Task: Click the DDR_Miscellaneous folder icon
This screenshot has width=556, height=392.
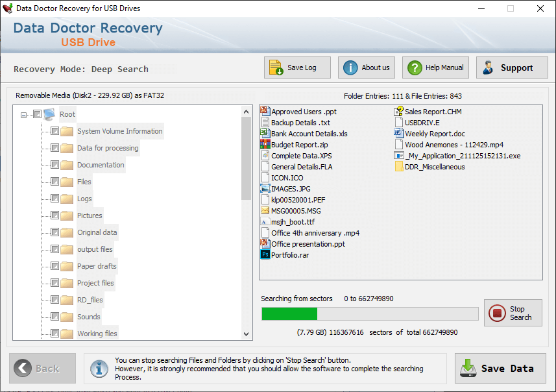Action: 398,166
